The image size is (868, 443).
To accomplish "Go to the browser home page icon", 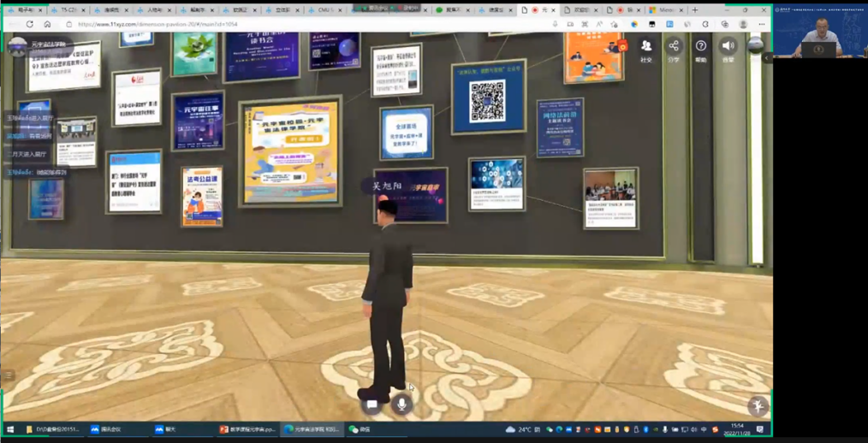I will [x=47, y=25].
